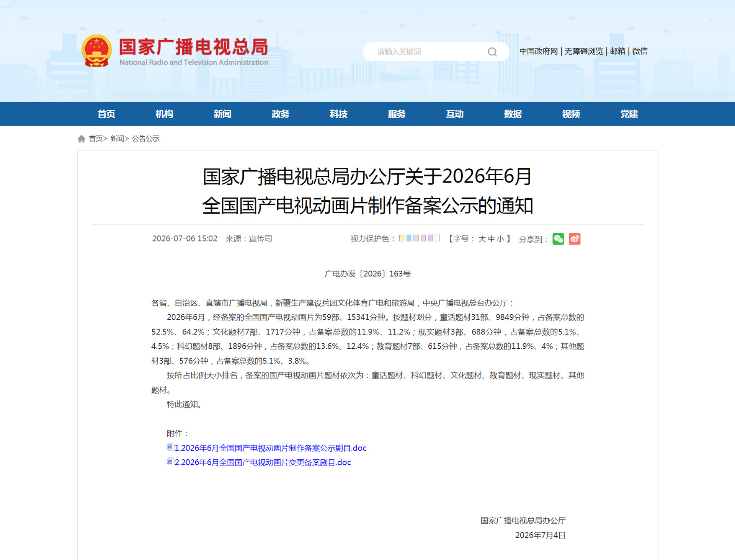Open the 互动 navigation tab
The height and width of the screenshot is (560, 735).
[455, 114]
